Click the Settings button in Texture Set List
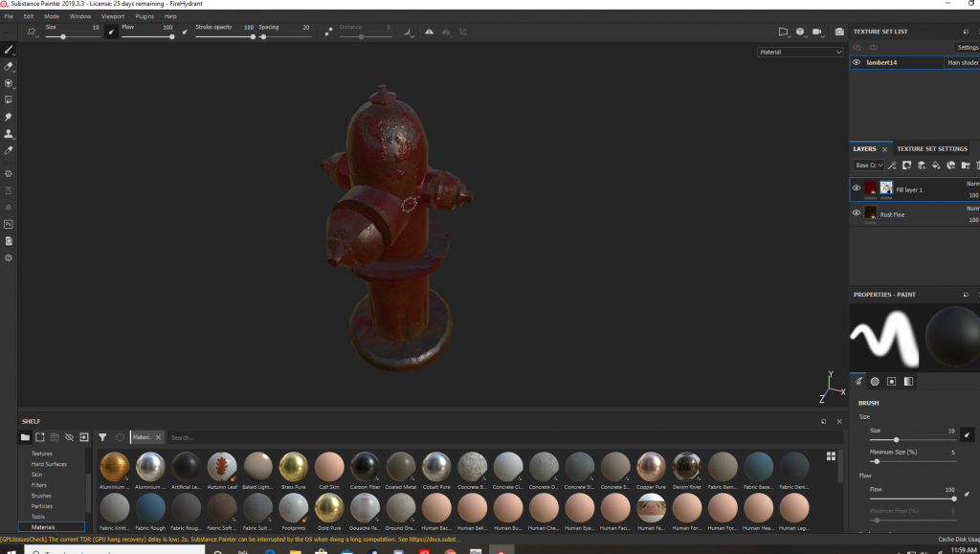 pos(968,48)
